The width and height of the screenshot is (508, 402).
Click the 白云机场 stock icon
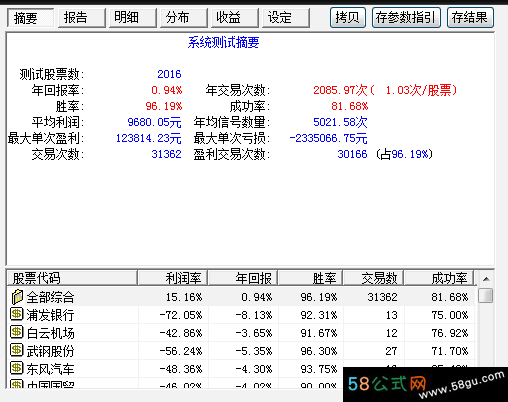pyautogui.click(x=17, y=332)
